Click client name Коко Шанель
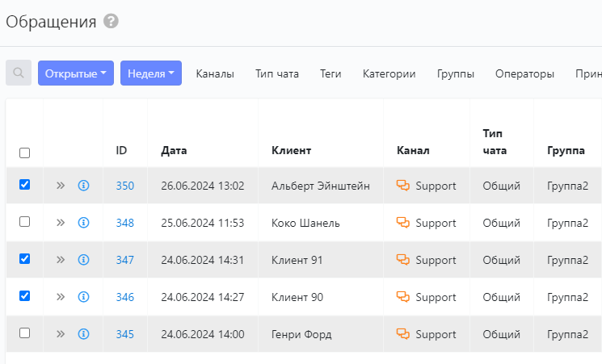 tap(305, 223)
